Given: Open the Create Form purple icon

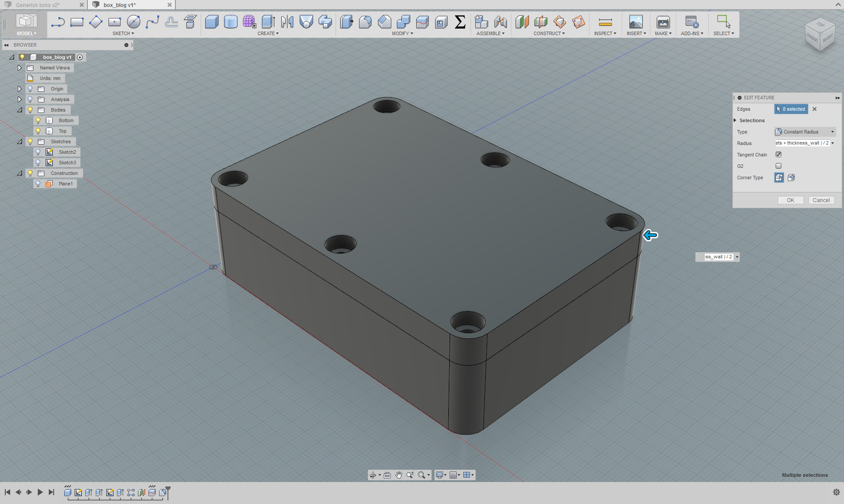Looking at the screenshot, I should tap(249, 22).
